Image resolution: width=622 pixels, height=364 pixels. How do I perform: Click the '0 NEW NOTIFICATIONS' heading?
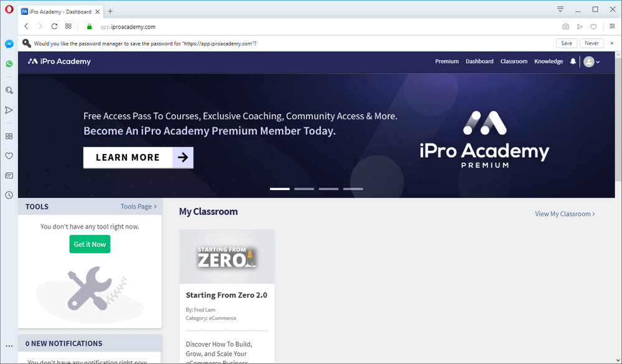pos(64,344)
